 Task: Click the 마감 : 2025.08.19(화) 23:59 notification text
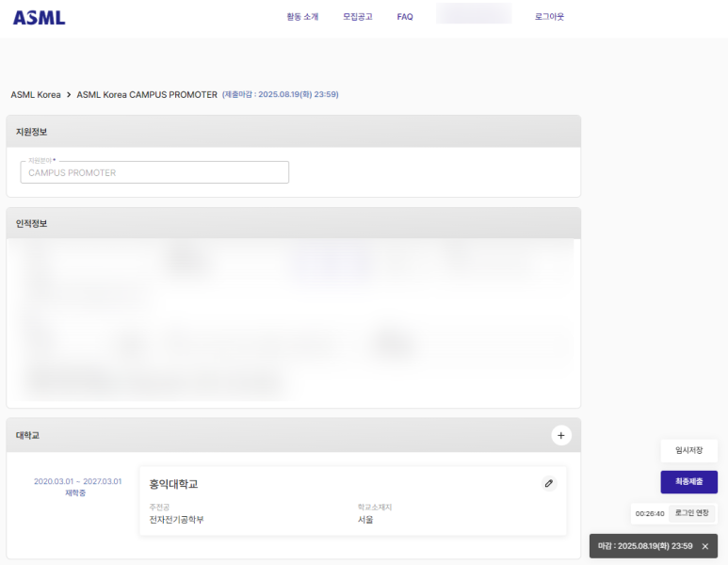pos(645,546)
